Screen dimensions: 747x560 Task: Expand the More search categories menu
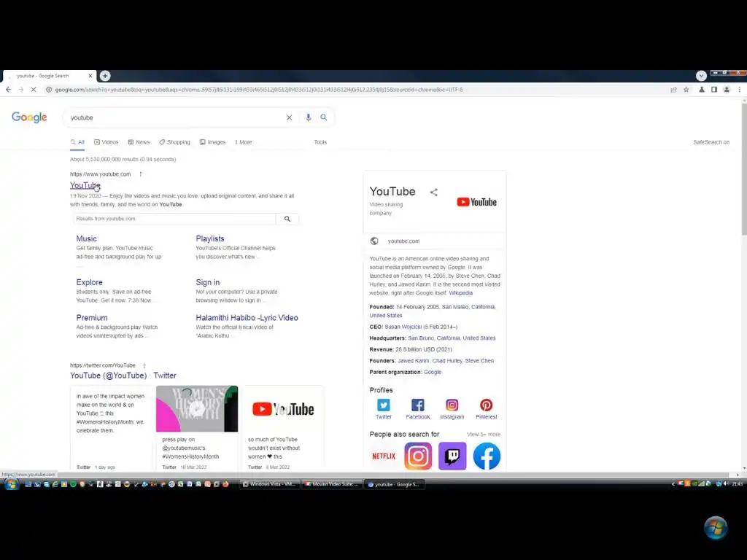[244, 142]
